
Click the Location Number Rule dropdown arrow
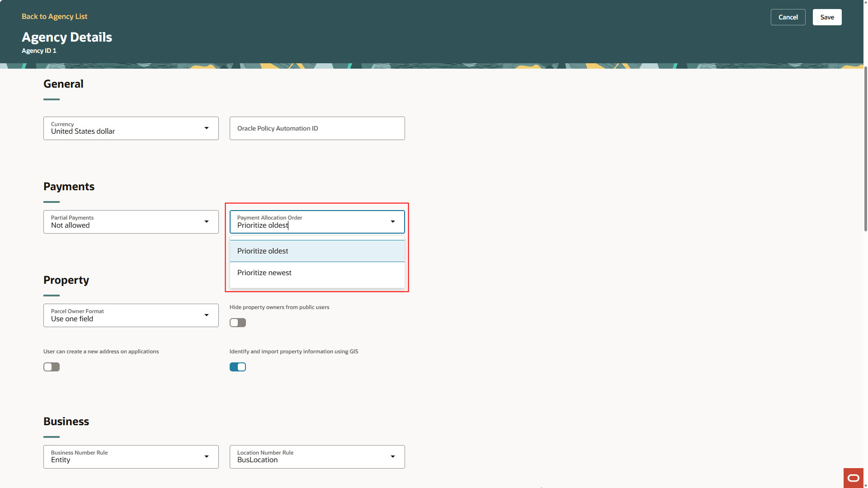[392, 456]
